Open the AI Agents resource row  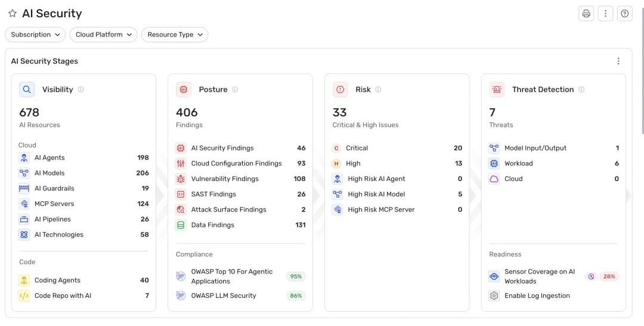click(49, 158)
